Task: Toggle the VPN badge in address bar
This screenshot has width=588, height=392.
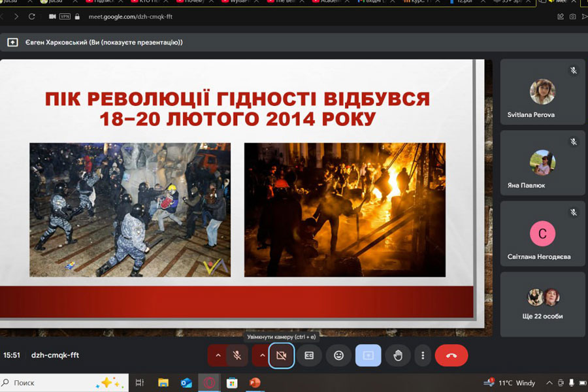Action: pos(65,16)
